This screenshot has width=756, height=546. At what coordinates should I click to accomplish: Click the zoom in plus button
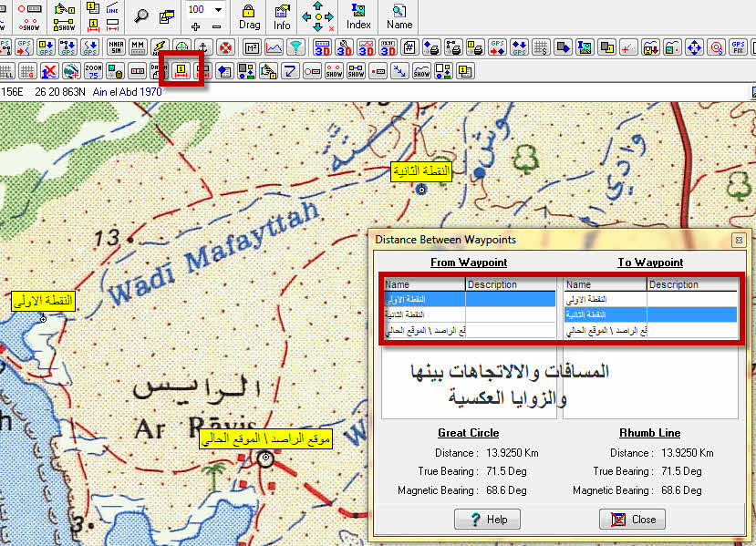[195, 27]
